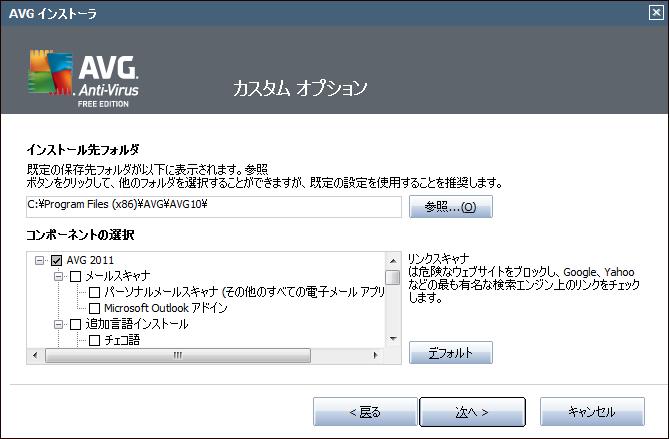
Task: Check the Microsoft Outlook アドイン box
Action: tap(94, 308)
